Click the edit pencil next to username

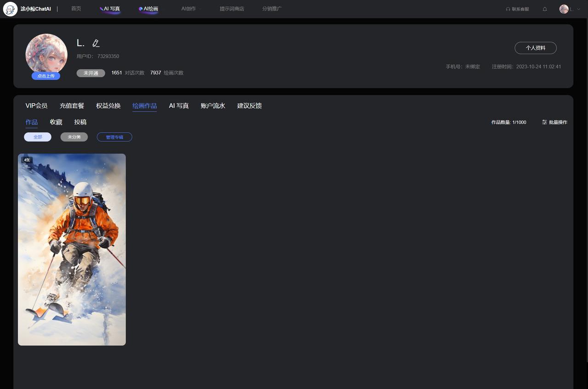96,43
